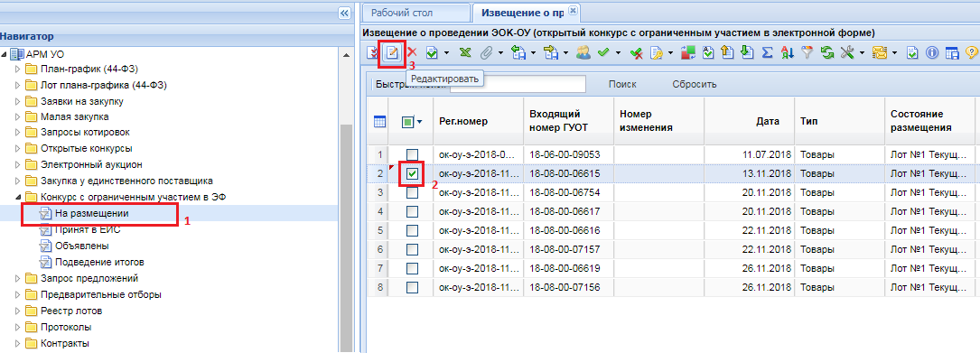980x353 pixels.
Task: Click the yellow envelopes icon
Action: [880, 53]
